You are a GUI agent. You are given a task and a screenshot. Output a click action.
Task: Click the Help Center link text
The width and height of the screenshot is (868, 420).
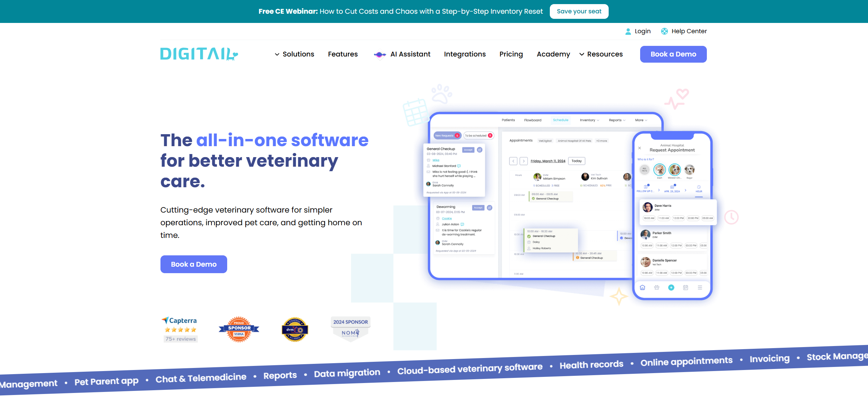(689, 31)
